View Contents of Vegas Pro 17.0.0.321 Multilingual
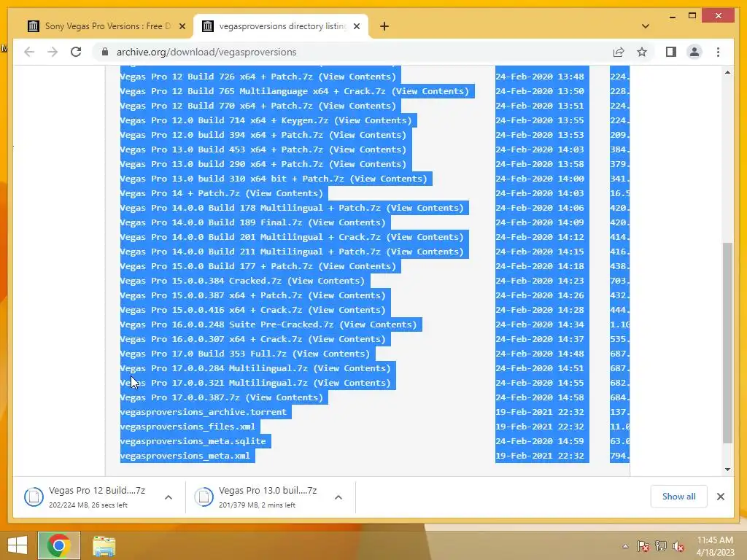The image size is (747, 560). click(x=352, y=383)
